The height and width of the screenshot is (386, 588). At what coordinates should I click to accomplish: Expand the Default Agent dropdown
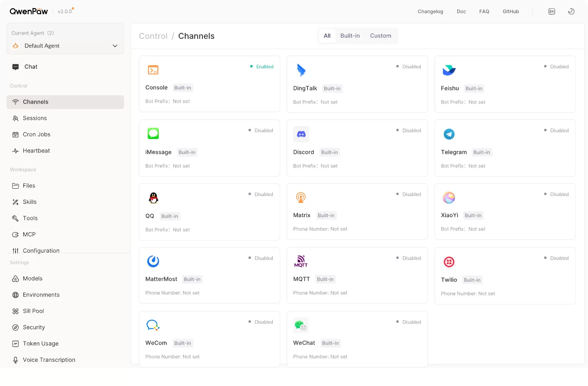coord(65,46)
